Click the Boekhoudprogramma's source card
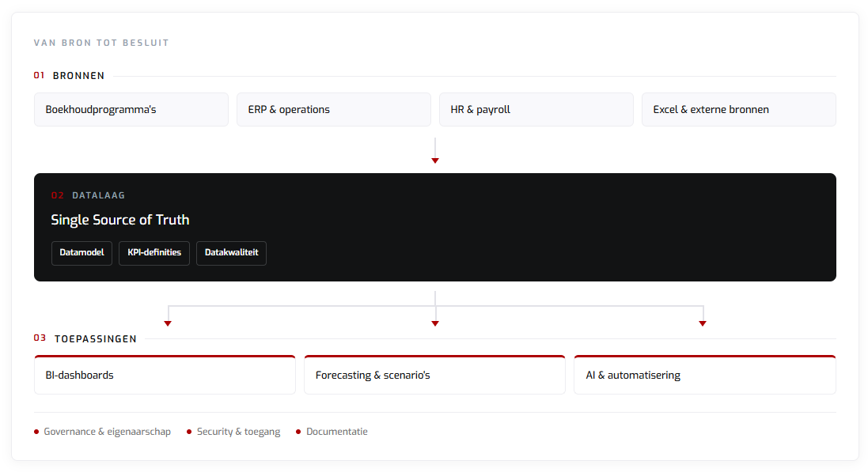This screenshot has width=868, height=472. pos(131,110)
